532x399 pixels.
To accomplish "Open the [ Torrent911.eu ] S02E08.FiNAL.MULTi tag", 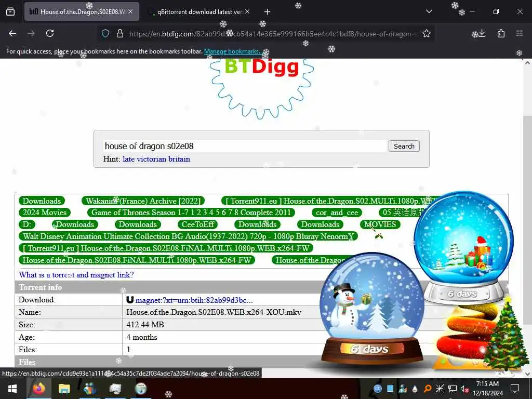I will pyautogui.click(x=166, y=248).
